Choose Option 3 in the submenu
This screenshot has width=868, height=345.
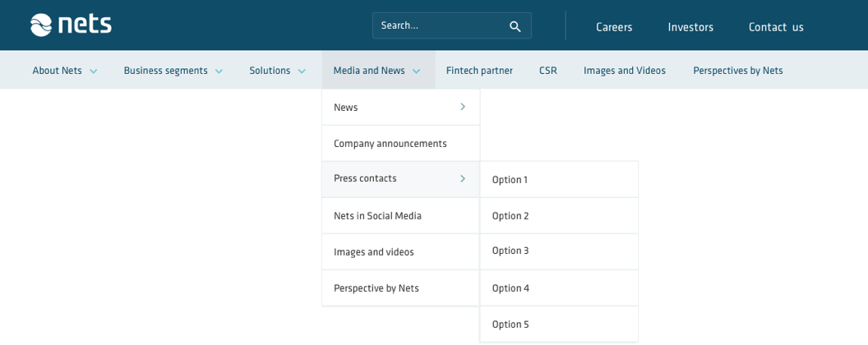(x=559, y=251)
